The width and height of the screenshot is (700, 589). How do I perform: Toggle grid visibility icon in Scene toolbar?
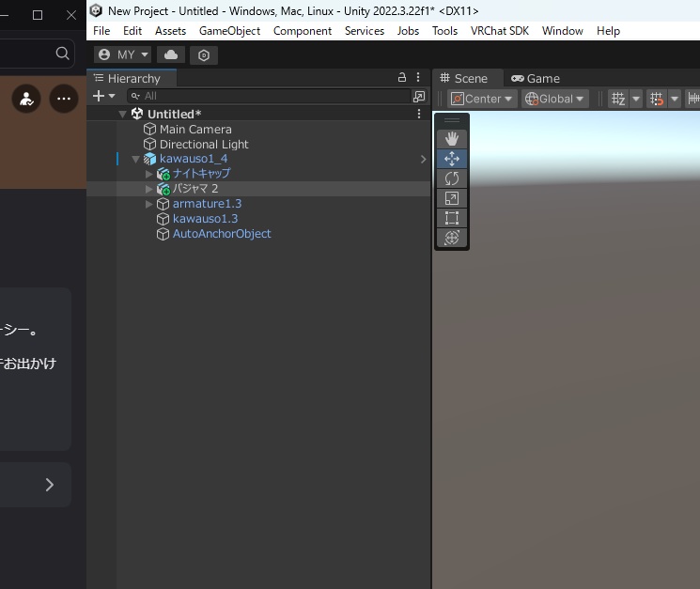point(618,99)
